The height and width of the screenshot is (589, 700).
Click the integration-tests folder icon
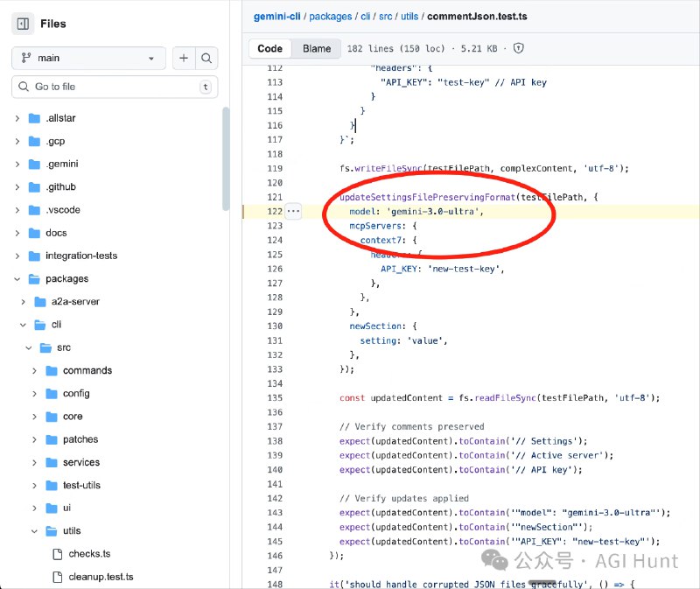point(35,256)
